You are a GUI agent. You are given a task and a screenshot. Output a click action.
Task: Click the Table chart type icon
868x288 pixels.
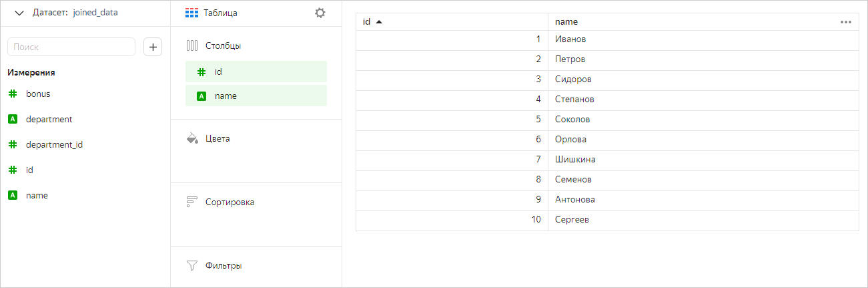click(x=191, y=13)
